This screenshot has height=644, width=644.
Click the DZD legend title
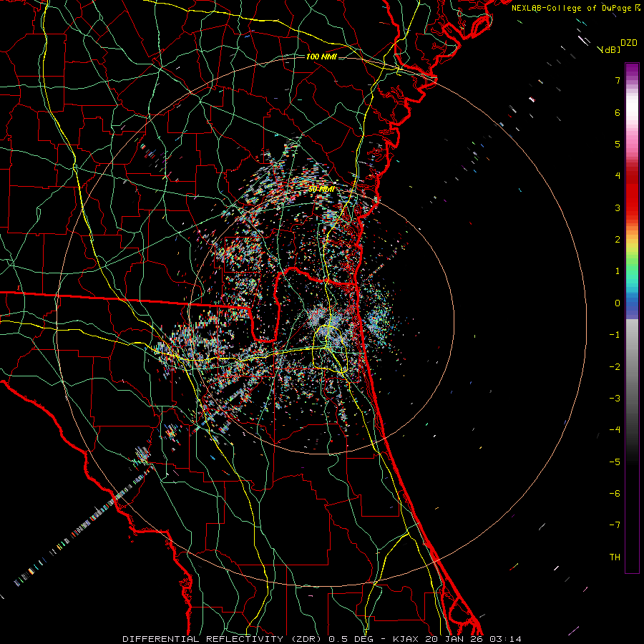[629, 43]
